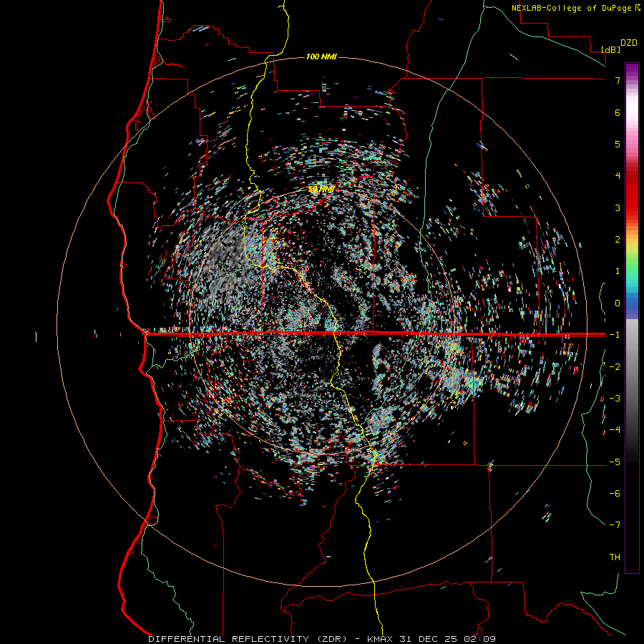The width and height of the screenshot is (644, 644).
Task: Select the 100 NMI range ring label
Action: (321, 57)
